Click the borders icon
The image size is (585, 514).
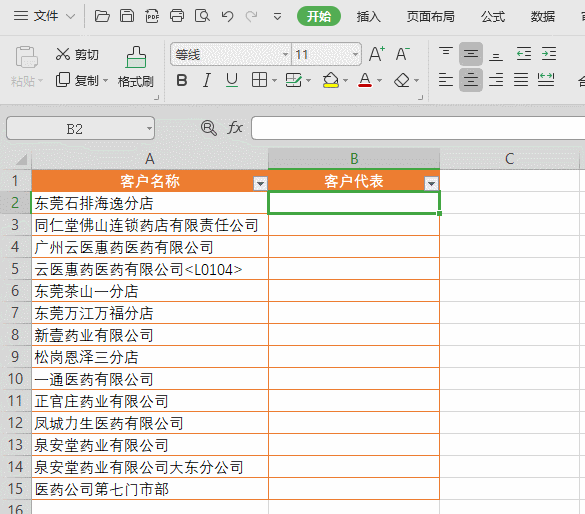[x=259, y=80]
